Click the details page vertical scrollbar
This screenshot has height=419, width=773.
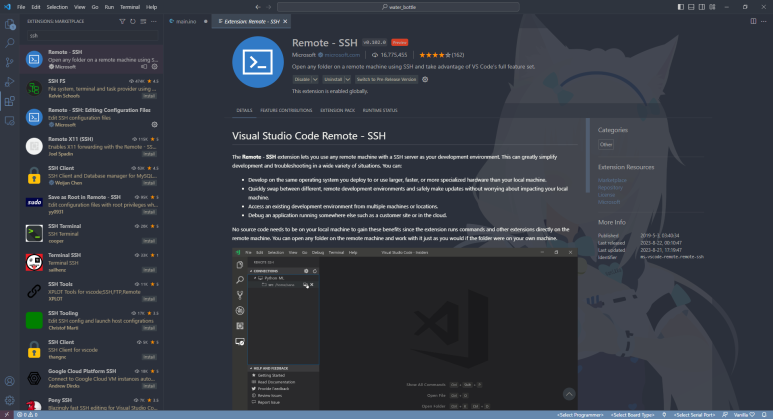coord(588,155)
